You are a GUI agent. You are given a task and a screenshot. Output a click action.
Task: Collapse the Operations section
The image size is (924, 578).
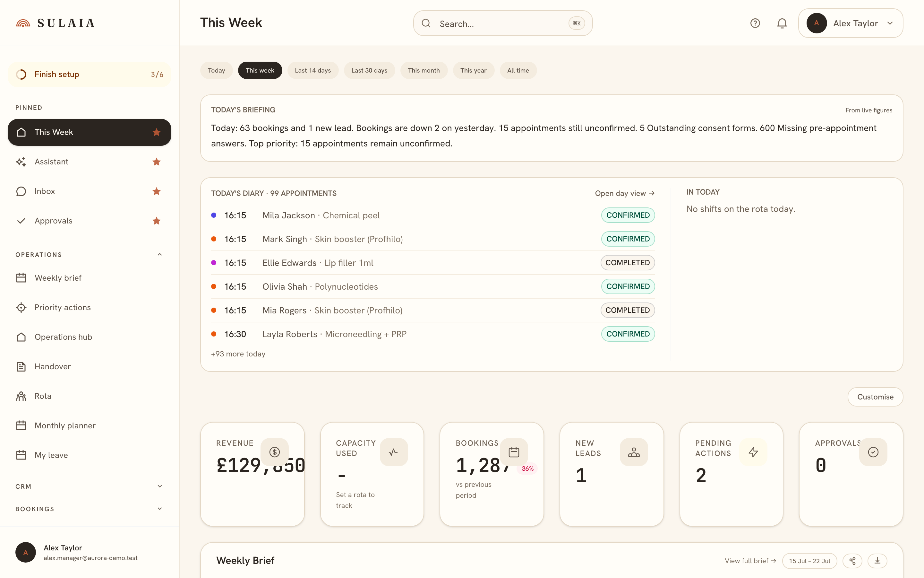(159, 255)
